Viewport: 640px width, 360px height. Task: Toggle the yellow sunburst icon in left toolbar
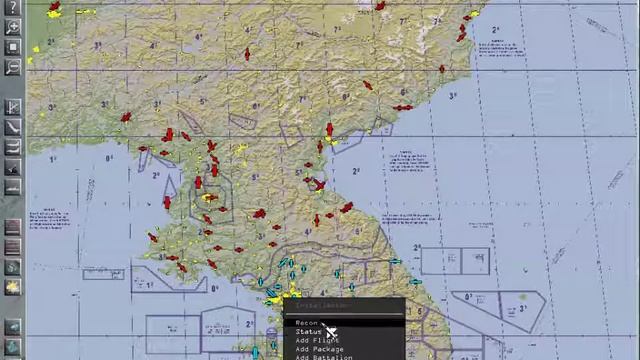click(13, 287)
